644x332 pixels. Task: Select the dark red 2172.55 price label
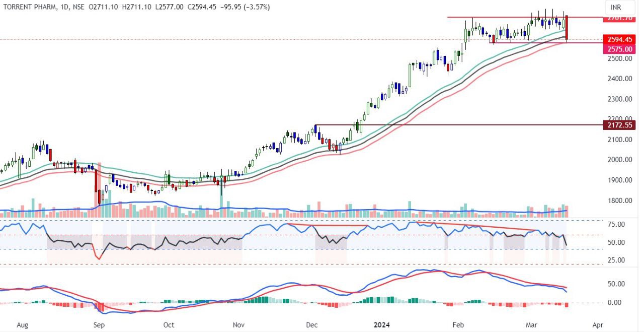click(619, 124)
